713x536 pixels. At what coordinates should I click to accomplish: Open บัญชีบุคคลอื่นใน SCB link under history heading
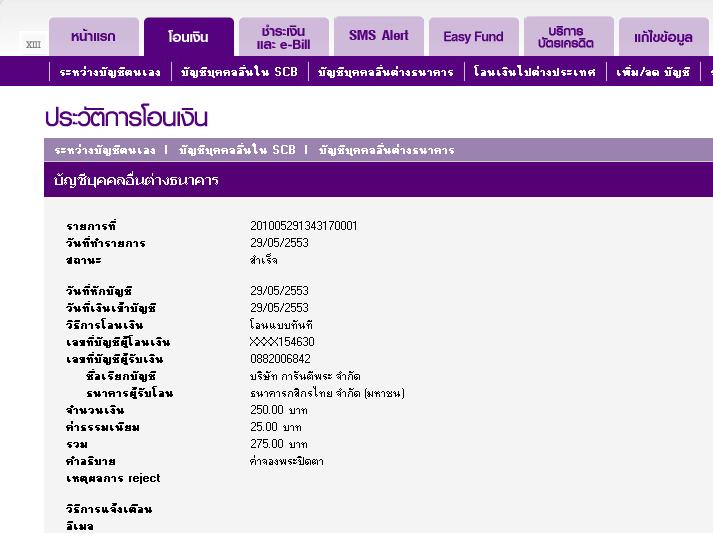237,150
